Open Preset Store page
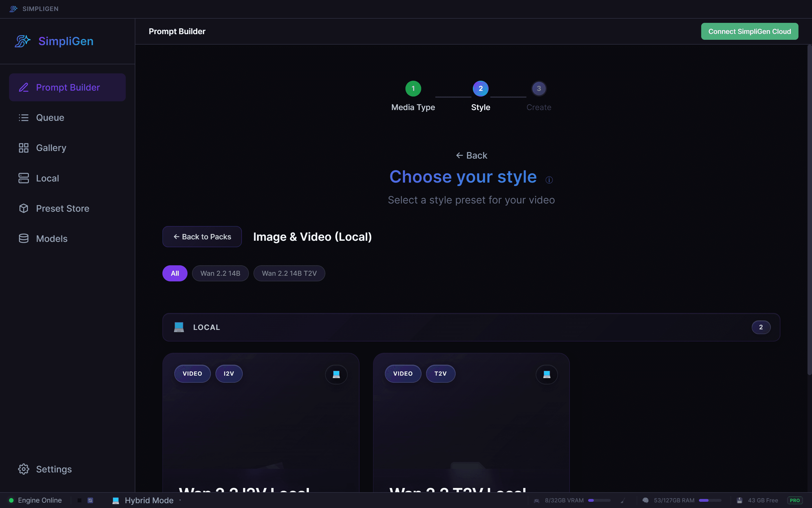This screenshot has height=508, width=812. 67,208
